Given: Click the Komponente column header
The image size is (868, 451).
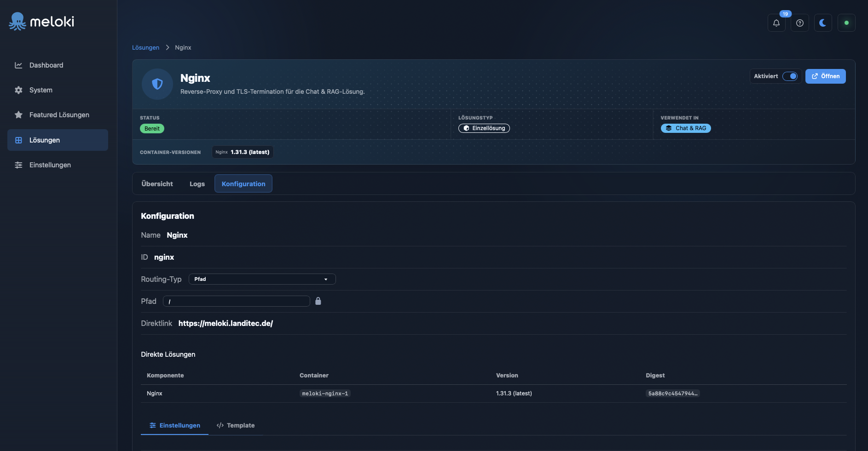Looking at the screenshot, I should click(x=165, y=376).
